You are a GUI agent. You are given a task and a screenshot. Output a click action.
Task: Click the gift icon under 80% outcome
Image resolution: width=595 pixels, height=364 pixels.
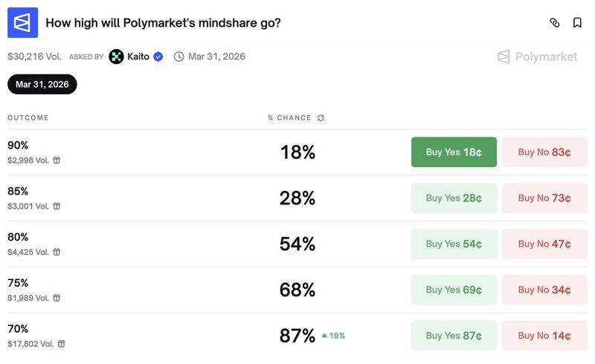pos(57,253)
